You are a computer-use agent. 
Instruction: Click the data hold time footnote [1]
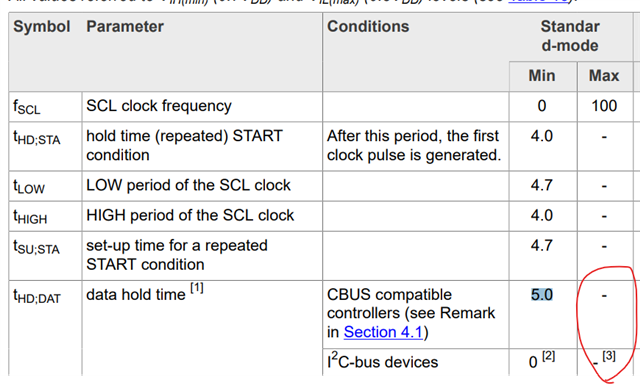pyautogui.click(x=197, y=288)
